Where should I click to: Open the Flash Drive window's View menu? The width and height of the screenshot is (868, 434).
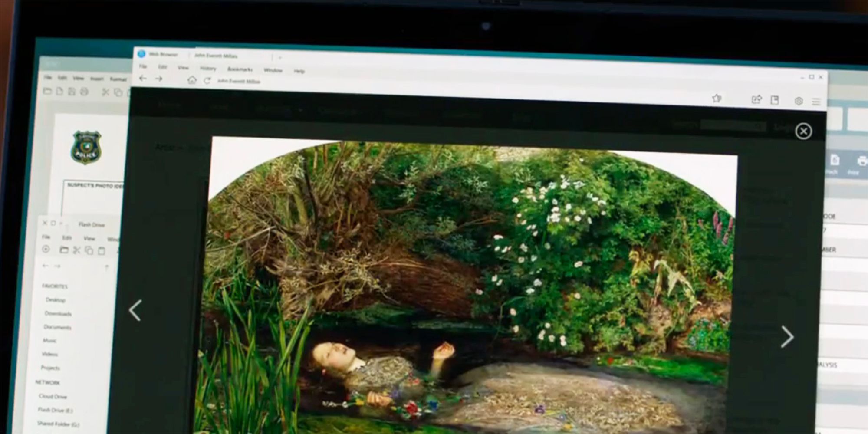89,238
